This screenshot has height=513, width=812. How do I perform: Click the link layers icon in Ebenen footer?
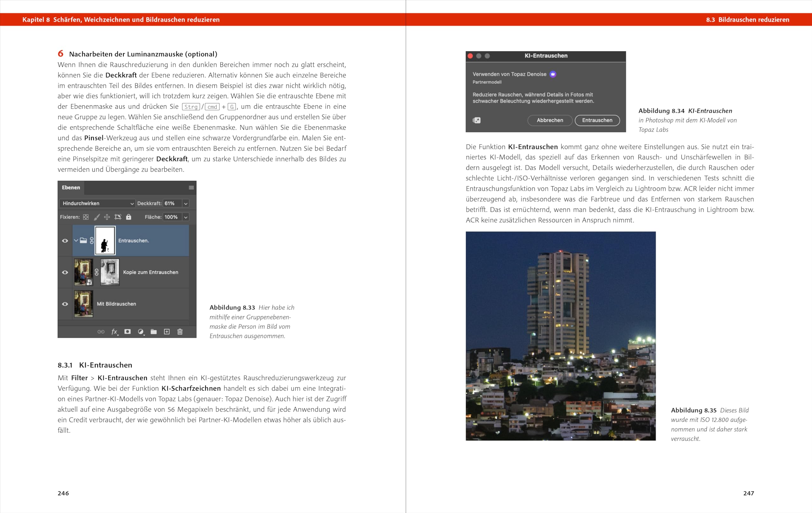101,332
